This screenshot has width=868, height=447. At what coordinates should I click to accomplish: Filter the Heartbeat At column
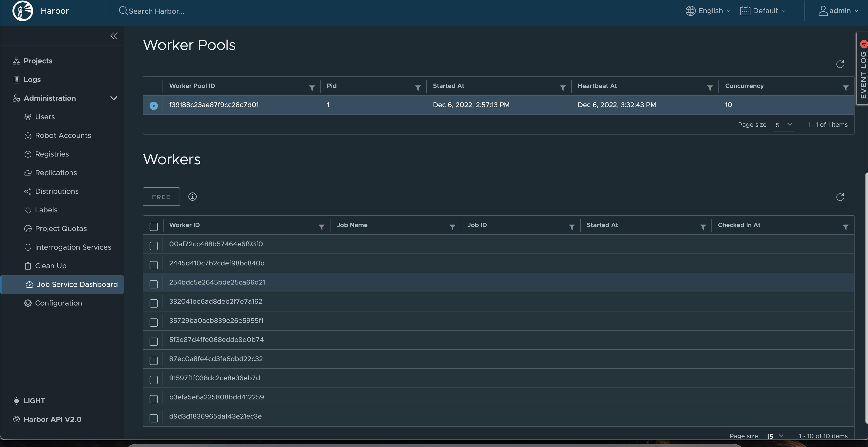[710, 88]
